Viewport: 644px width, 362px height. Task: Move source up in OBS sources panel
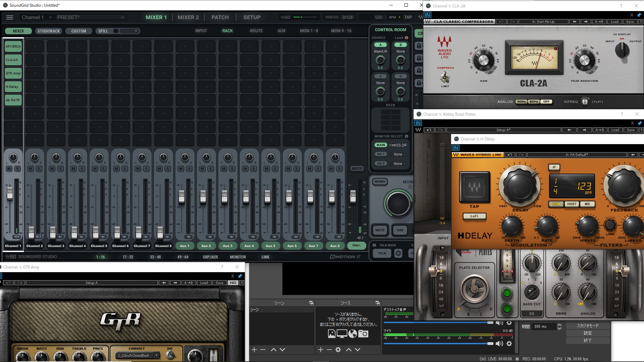coord(349,350)
